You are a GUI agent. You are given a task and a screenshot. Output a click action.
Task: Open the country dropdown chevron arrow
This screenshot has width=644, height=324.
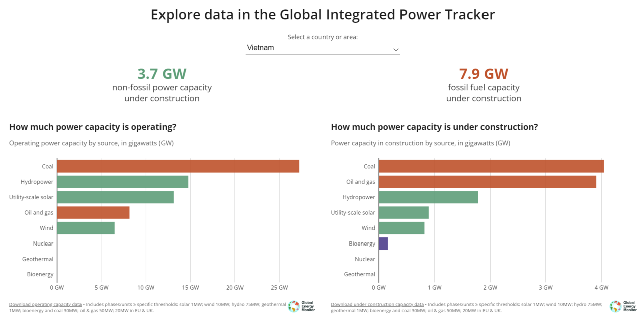[396, 49]
